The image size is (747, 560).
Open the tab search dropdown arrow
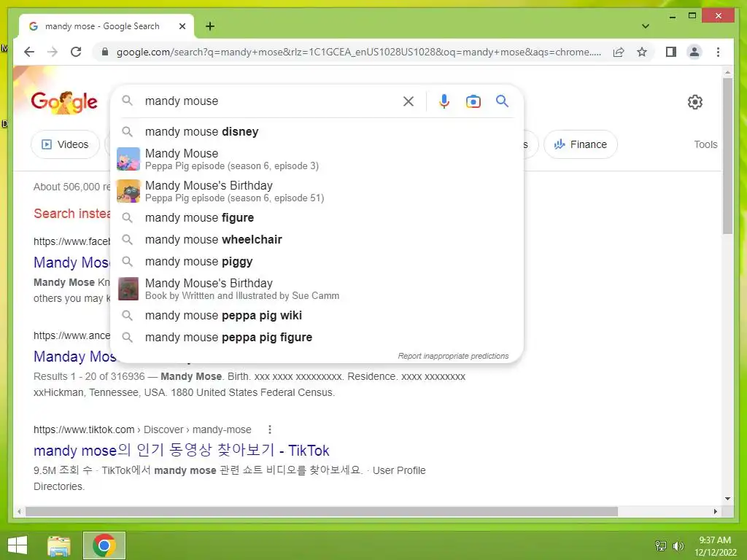[x=646, y=26]
